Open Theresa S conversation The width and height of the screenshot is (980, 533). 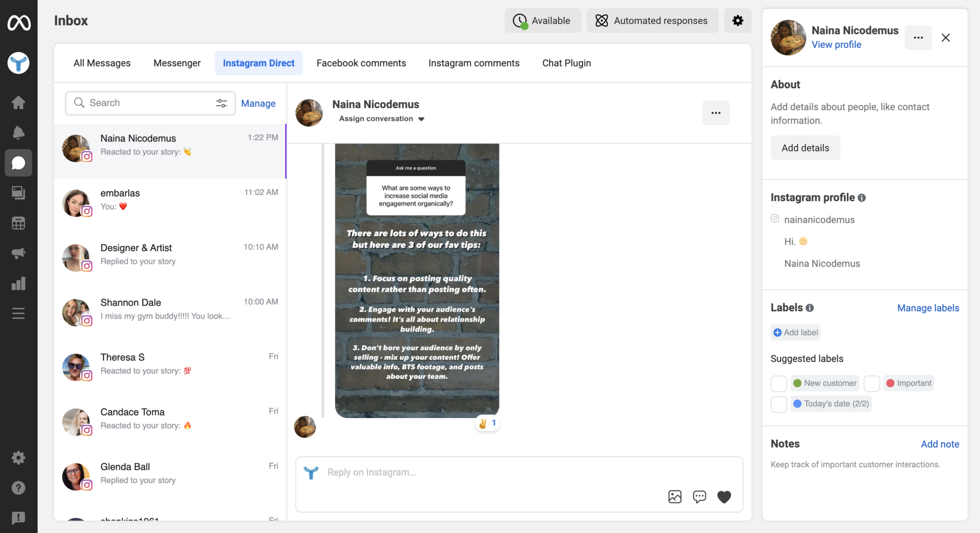pos(170,370)
